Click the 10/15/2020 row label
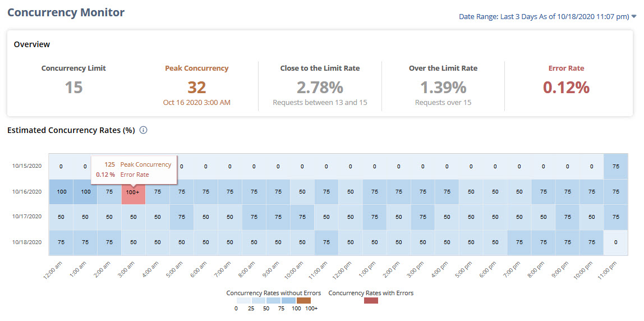644x321 pixels. pos(26,167)
